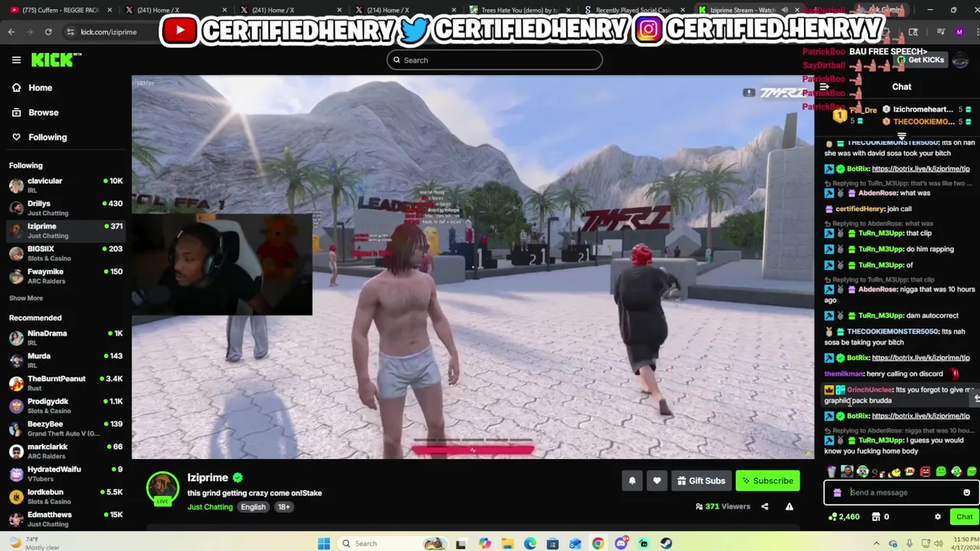This screenshot has height=551, width=980.
Task: Click Just Chatting category link under stream
Action: click(210, 507)
